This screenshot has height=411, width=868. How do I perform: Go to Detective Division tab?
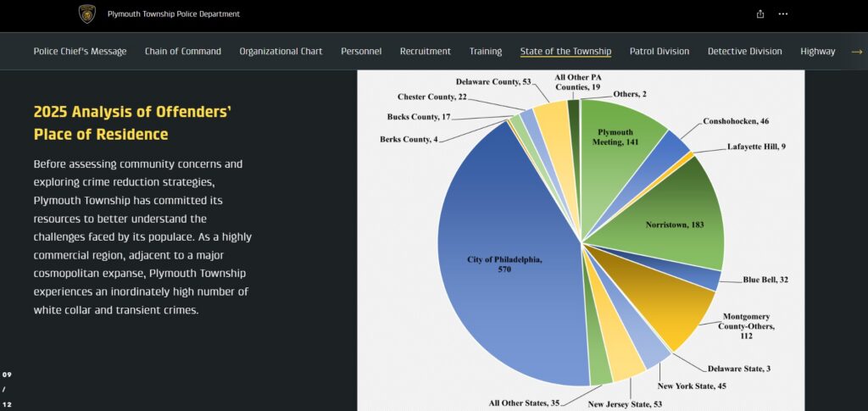[x=745, y=52]
